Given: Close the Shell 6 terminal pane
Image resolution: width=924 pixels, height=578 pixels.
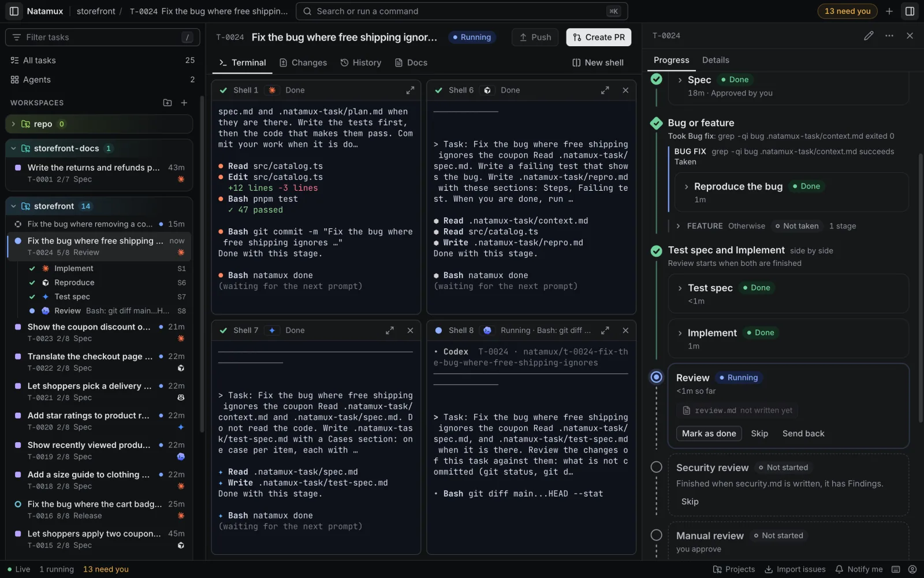Looking at the screenshot, I should pos(625,90).
